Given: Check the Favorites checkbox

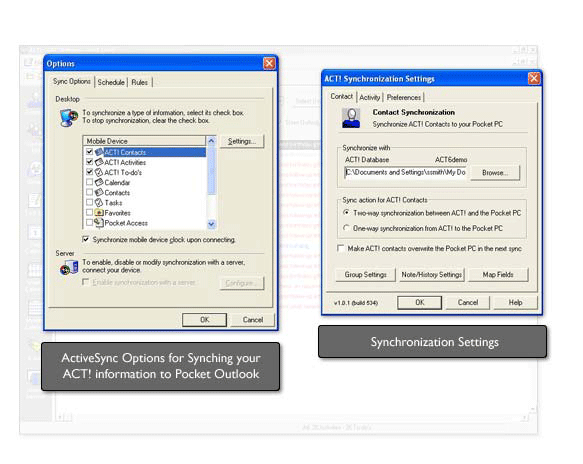Looking at the screenshot, I should [x=89, y=212].
